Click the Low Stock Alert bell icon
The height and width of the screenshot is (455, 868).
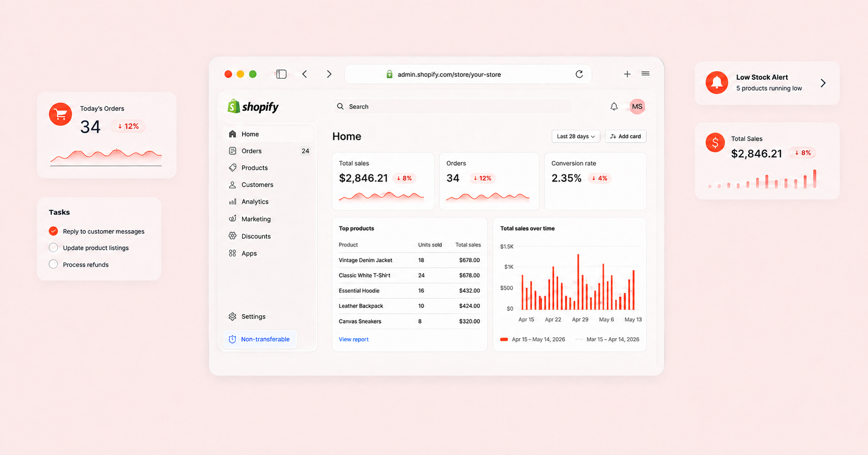tap(717, 83)
